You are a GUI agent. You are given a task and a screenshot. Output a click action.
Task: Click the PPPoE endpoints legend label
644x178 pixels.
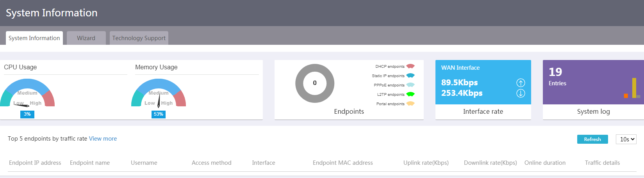pyautogui.click(x=389, y=85)
